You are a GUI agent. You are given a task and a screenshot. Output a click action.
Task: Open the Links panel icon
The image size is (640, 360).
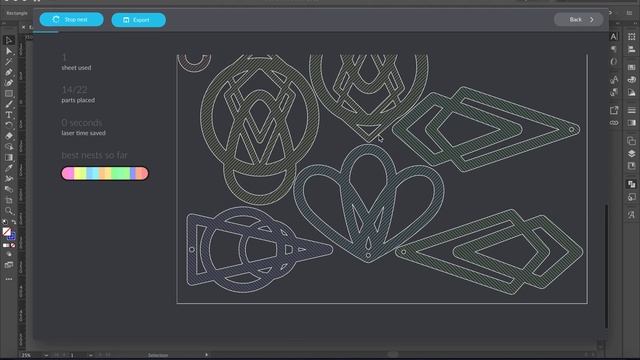coord(614,123)
